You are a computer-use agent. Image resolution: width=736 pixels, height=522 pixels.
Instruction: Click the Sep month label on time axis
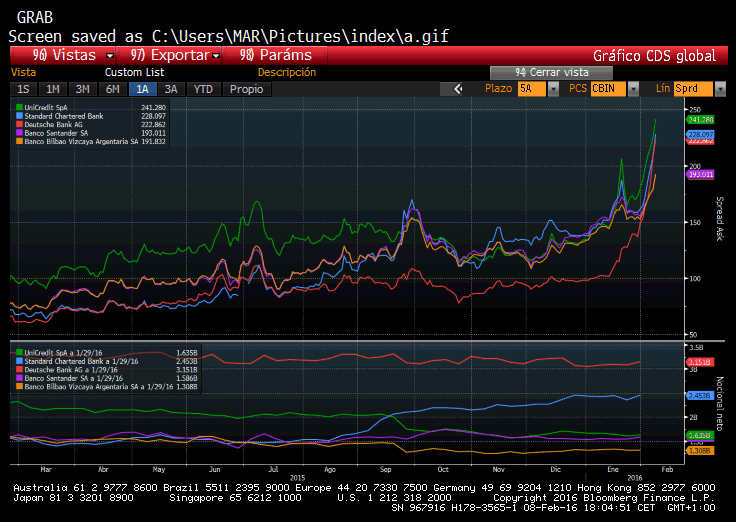click(385, 469)
